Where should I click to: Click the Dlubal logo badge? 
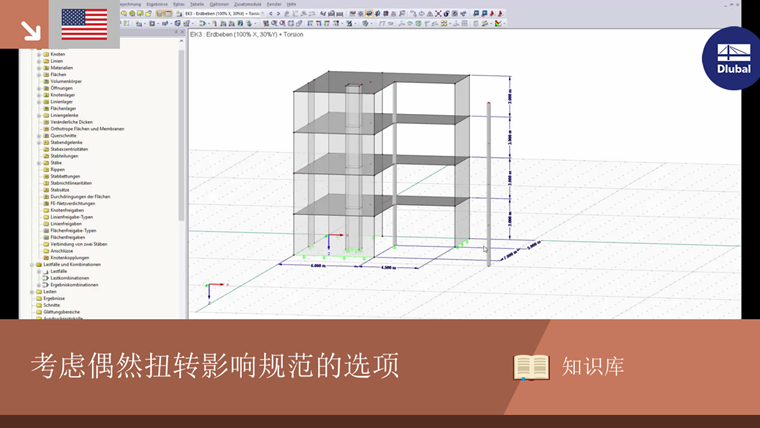coord(732,59)
